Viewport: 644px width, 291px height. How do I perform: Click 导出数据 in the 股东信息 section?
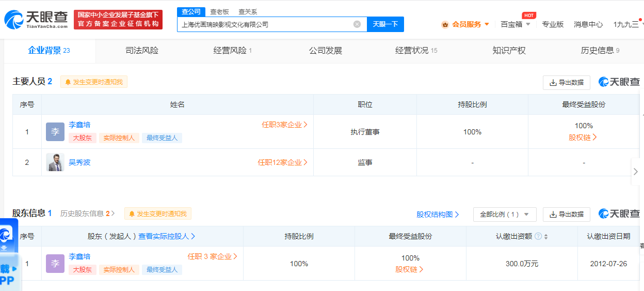point(567,214)
